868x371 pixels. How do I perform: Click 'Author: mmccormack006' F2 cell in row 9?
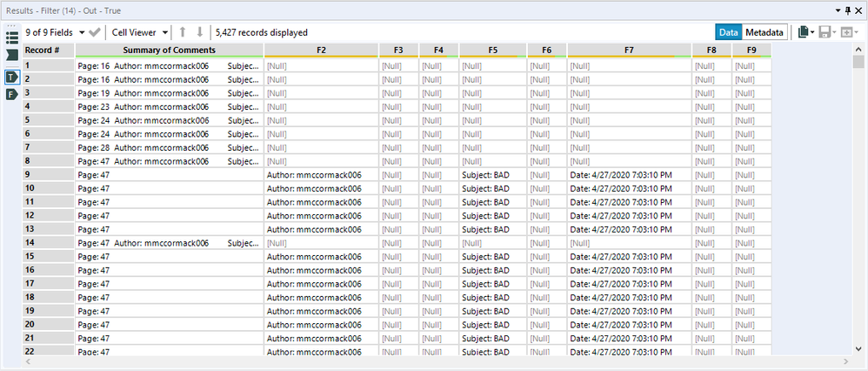point(321,175)
